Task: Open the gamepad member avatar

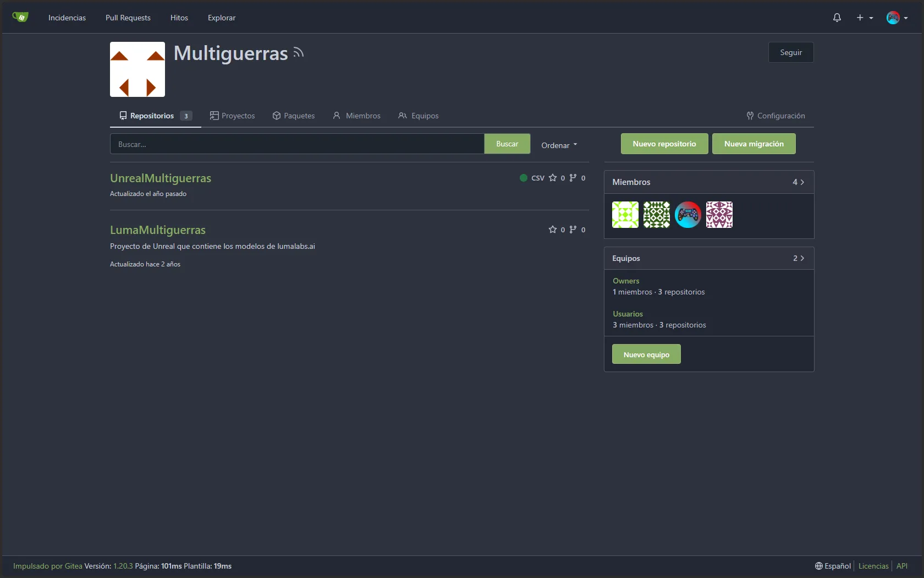Action: coord(688,215)
